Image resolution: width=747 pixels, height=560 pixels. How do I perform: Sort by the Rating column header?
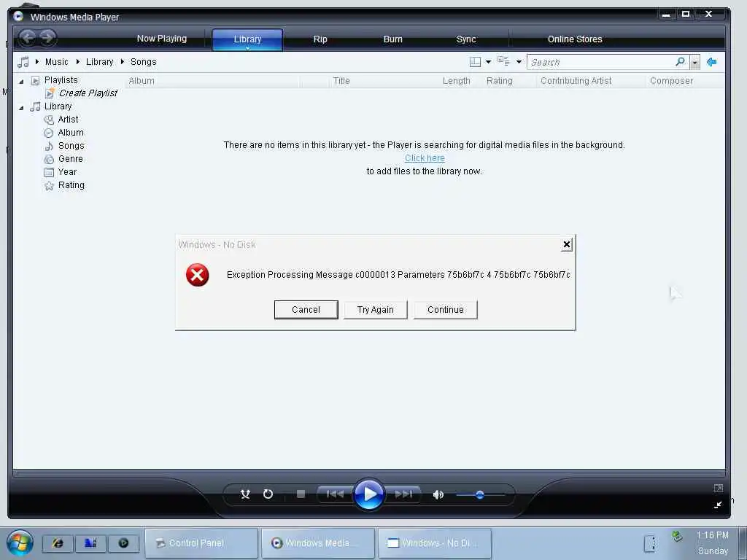point(499,81)
